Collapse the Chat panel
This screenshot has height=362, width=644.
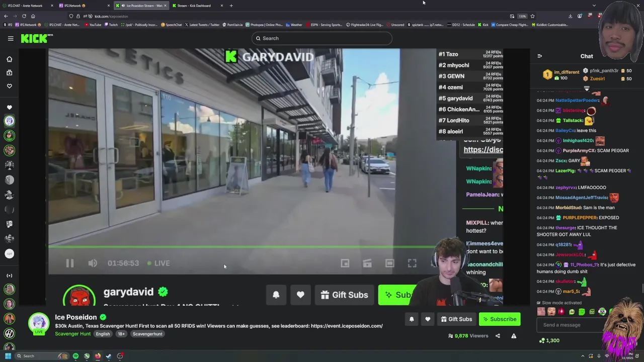(539, 56)
